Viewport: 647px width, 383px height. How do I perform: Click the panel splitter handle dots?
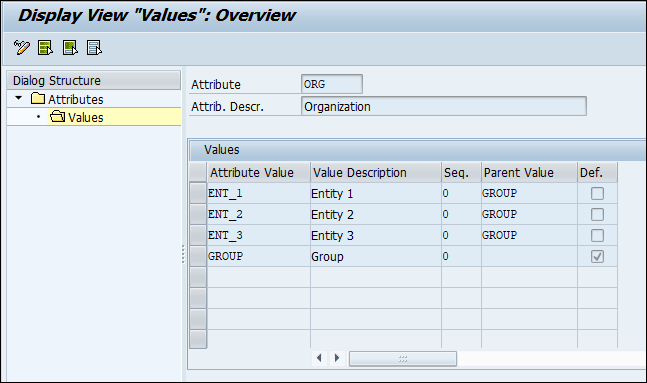(x=183, y=254)
